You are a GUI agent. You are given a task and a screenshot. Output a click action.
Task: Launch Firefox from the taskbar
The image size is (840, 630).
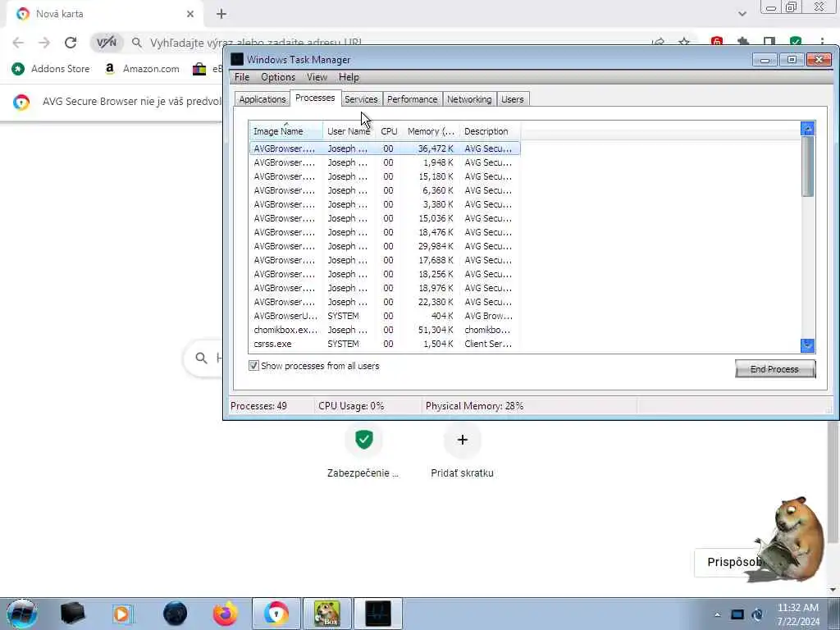coord(225,614)
